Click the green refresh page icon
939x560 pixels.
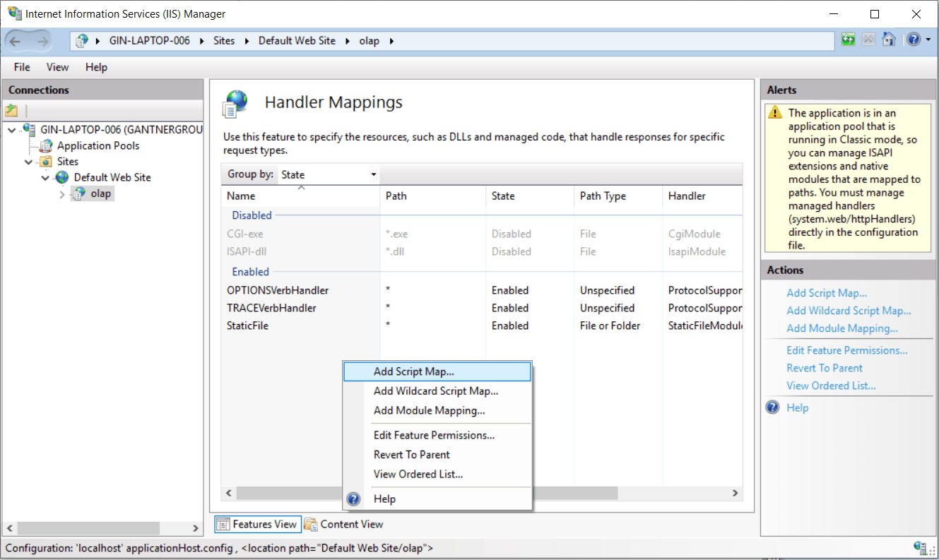tap(848, 40)
